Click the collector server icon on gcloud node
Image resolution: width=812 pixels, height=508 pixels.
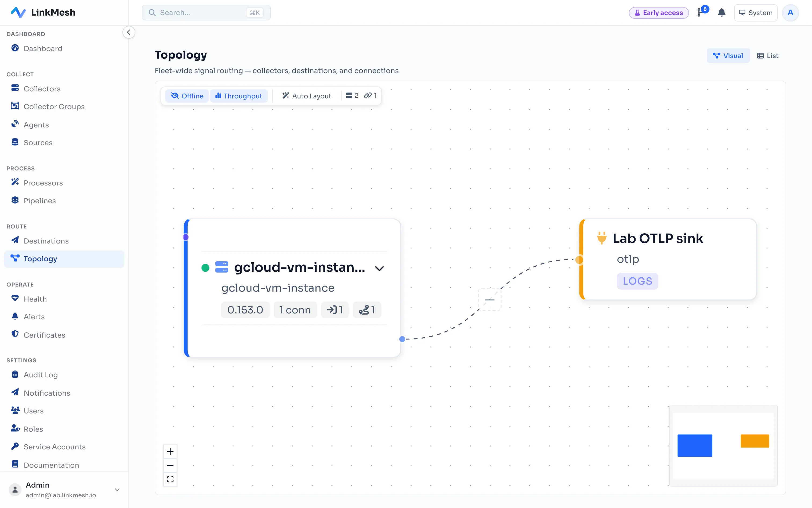coord(222,267)
